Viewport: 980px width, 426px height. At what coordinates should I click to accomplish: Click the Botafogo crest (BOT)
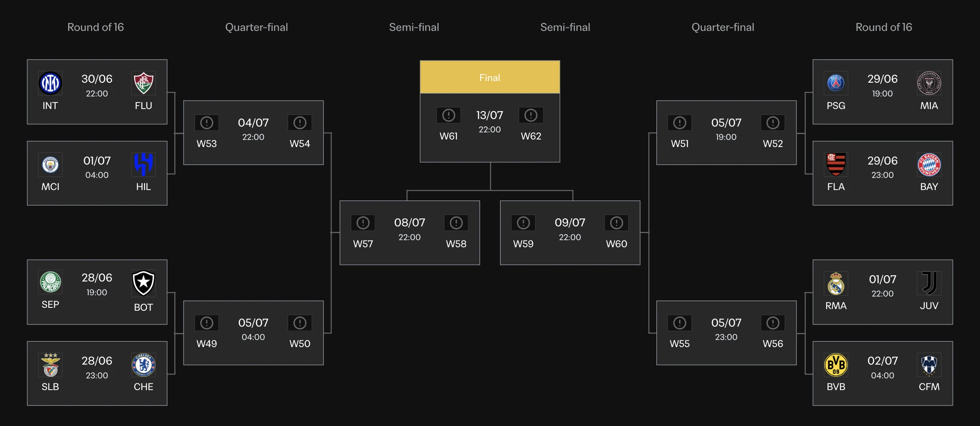[x=144, y=283]
